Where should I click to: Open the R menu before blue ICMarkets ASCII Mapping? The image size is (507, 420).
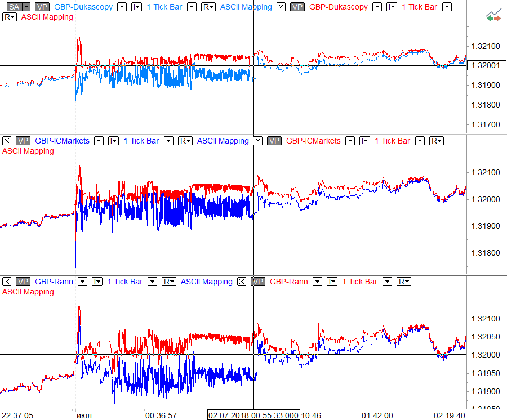(x=185, y=141)
